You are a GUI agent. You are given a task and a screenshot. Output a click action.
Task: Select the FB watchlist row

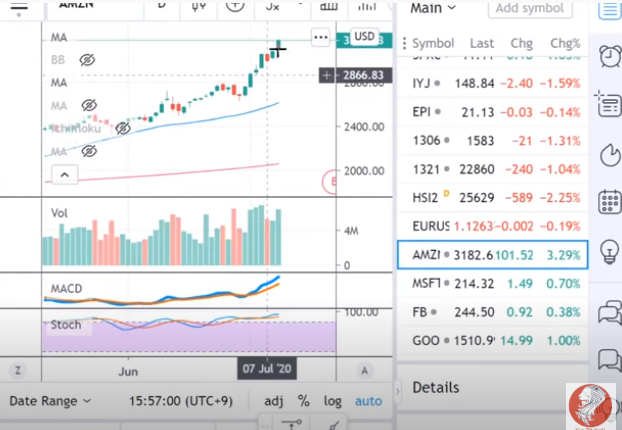pyautogui.click(x=493, y=312)
